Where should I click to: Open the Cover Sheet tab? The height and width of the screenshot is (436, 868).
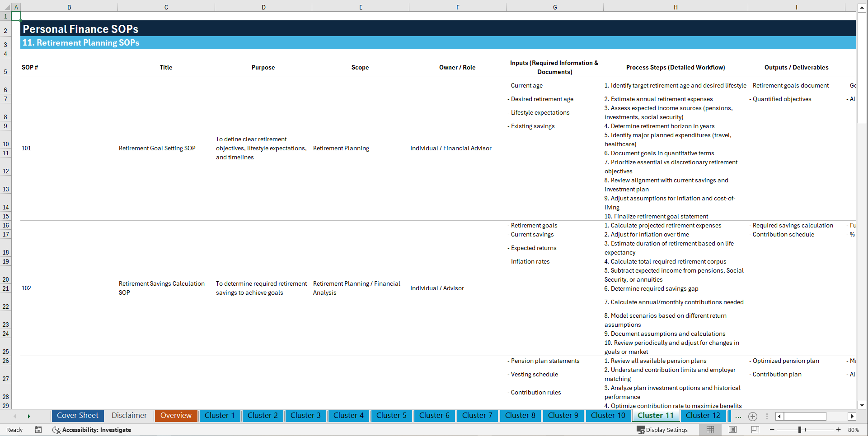pos(77,416)
